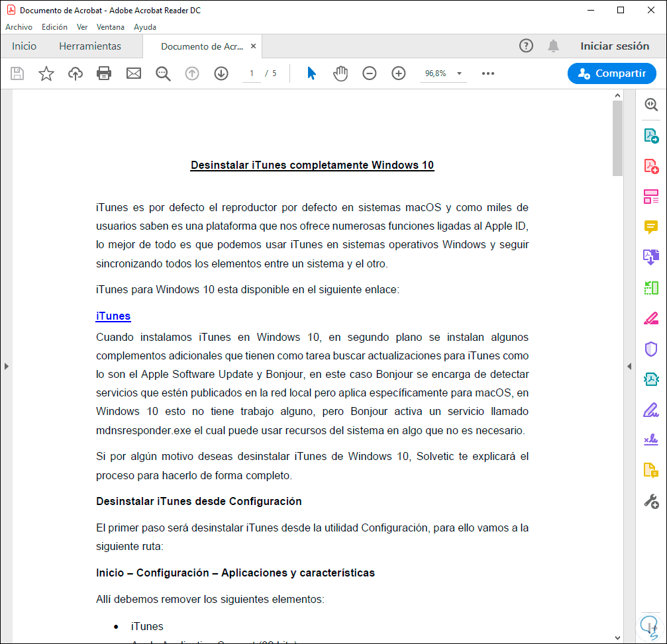
Task: Open search magnifier in right tools pane
Action: pyautogui.click(x=651, y=105)
